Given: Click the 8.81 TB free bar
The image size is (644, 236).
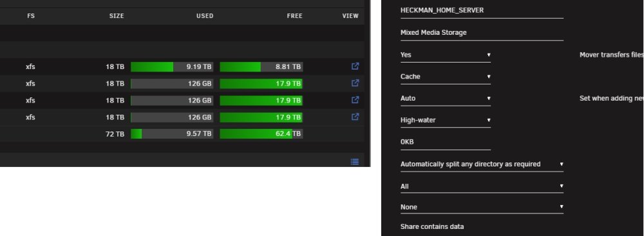Looking at the screenshot, I should (x=261, y=66).
